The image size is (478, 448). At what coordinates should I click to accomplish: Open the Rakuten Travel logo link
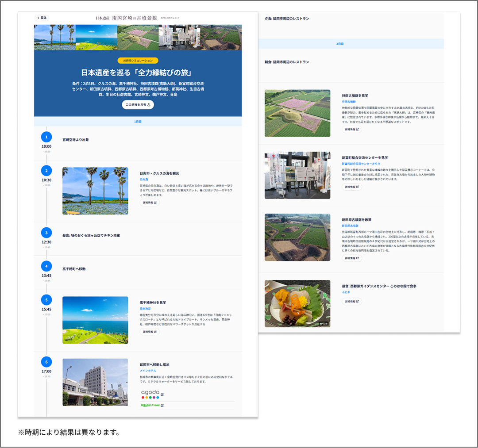coord(152,405)
